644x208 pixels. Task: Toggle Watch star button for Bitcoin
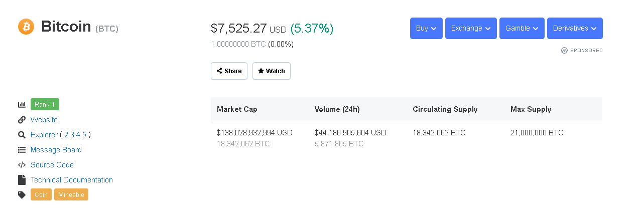pyautogui.click(x=271, y=71)
